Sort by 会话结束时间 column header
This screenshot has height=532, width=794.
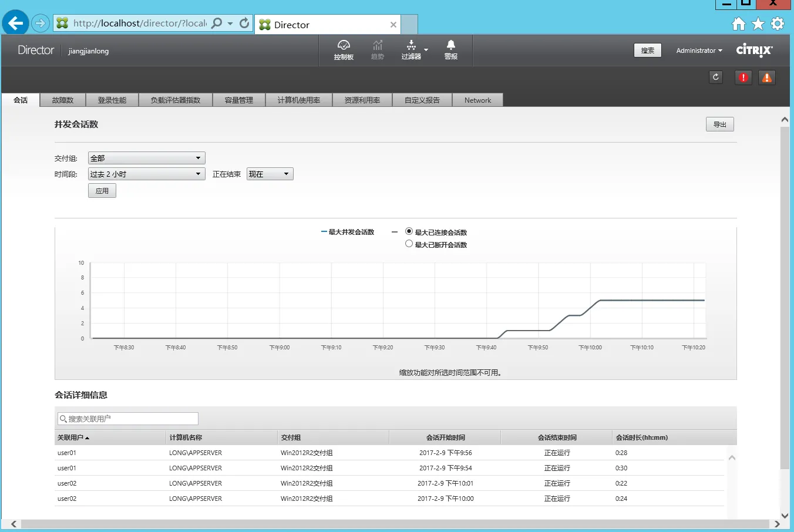557,437
